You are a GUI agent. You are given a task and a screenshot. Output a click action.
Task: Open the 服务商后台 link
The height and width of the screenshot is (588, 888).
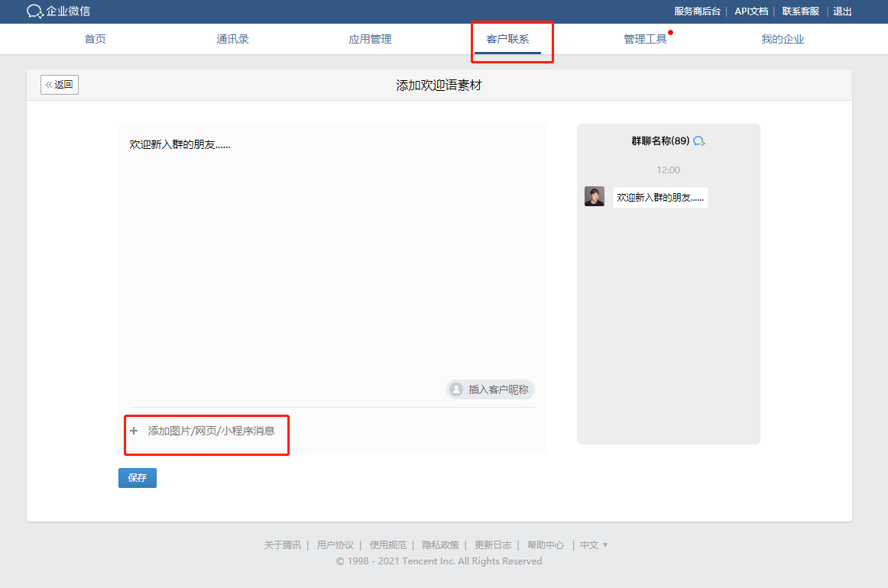[697, 11]
